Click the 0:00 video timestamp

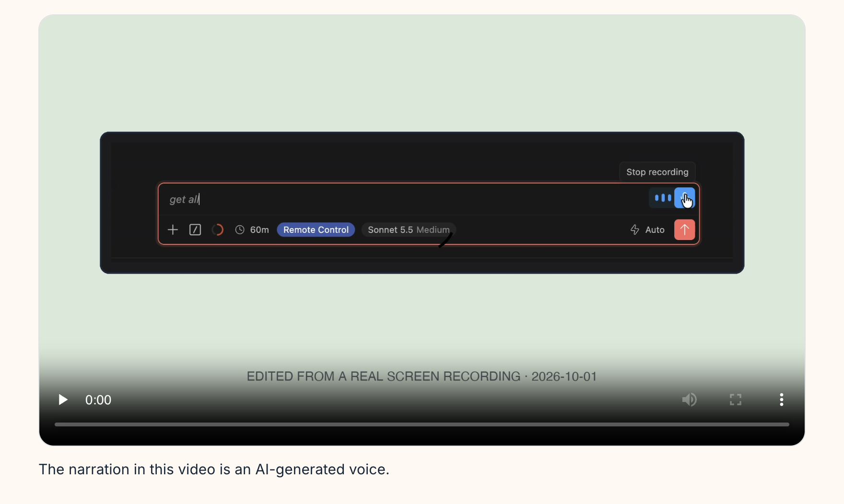98,400
